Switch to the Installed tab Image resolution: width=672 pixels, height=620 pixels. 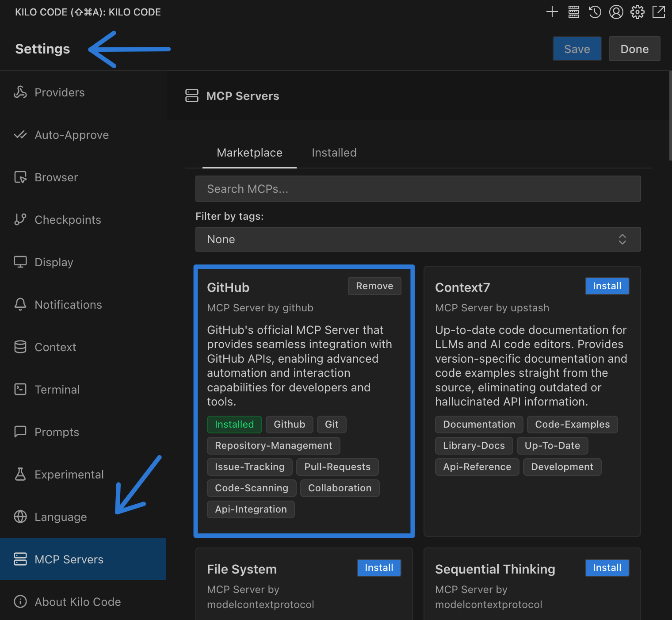click(334, 153)
